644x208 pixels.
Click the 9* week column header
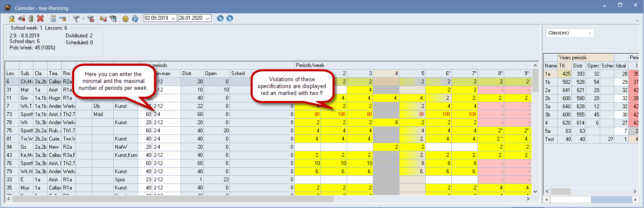pos(517,73)
